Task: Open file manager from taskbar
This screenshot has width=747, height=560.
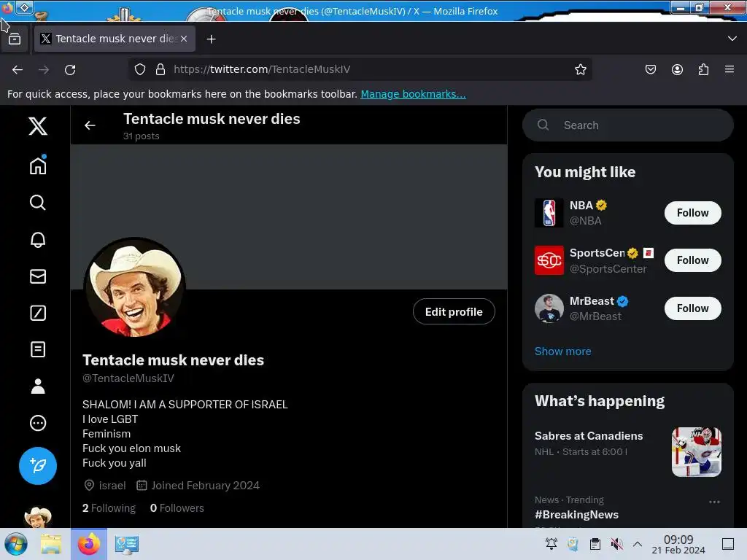Action: 51,544
